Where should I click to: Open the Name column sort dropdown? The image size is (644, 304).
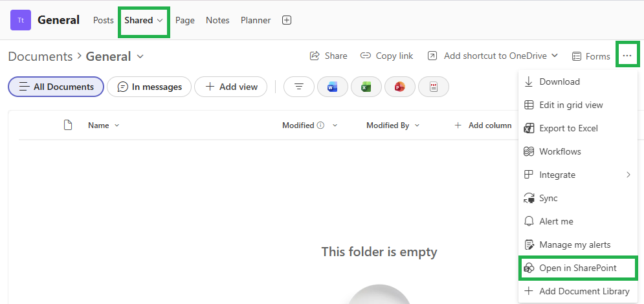117,125
